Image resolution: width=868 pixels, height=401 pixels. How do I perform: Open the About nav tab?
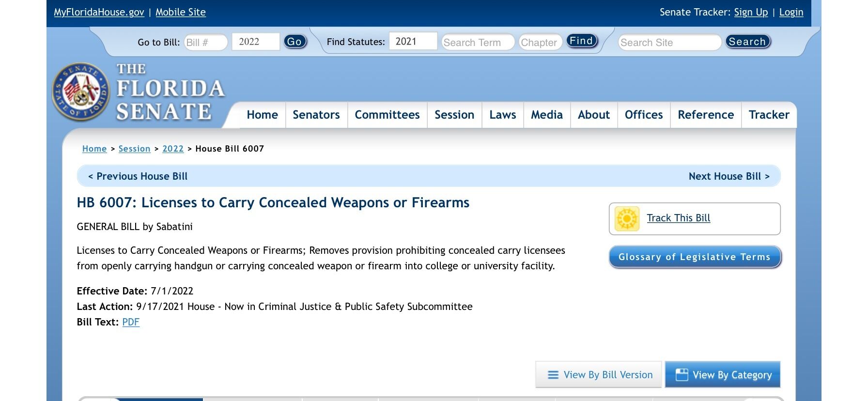coord(594,115)
